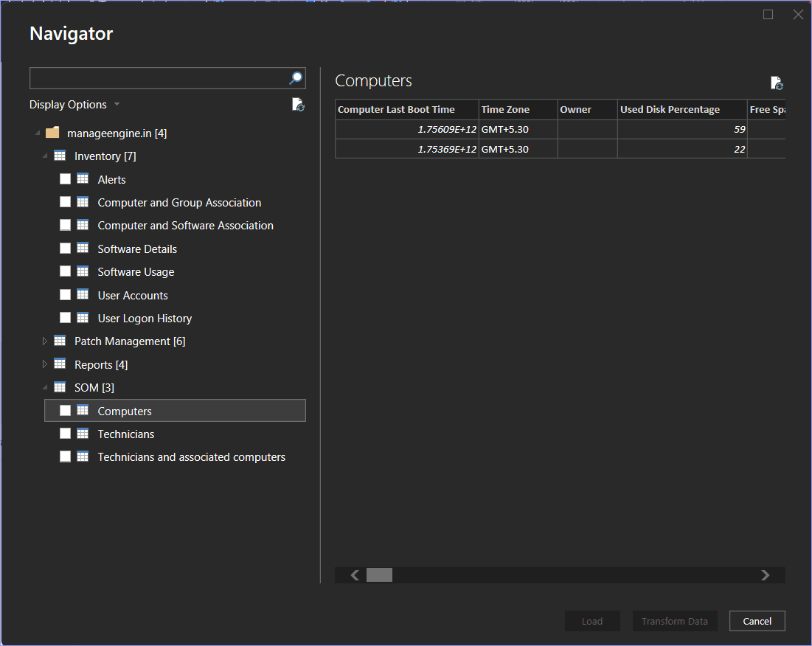
Task: Select the Software Usage table
Action: click(x=136, y=271)
